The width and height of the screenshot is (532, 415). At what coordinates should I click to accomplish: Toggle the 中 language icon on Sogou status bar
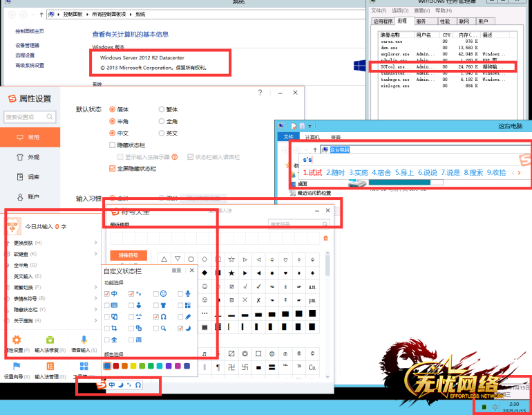[x=112, y=385]
